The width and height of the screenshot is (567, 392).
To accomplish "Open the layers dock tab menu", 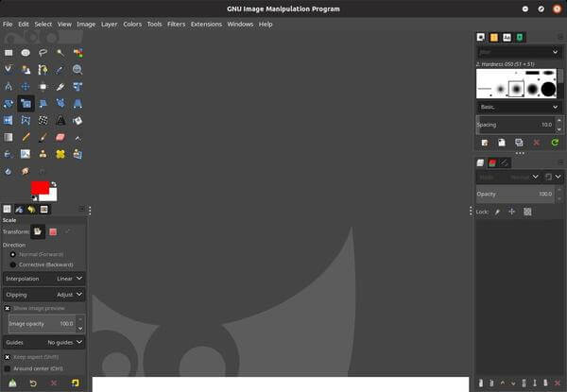I will click(x=560, y=162).
